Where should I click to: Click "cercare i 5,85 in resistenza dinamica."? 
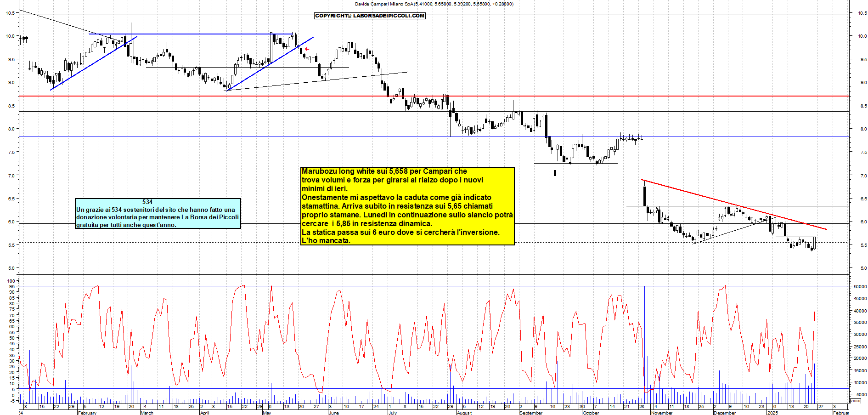pos(367,224)
